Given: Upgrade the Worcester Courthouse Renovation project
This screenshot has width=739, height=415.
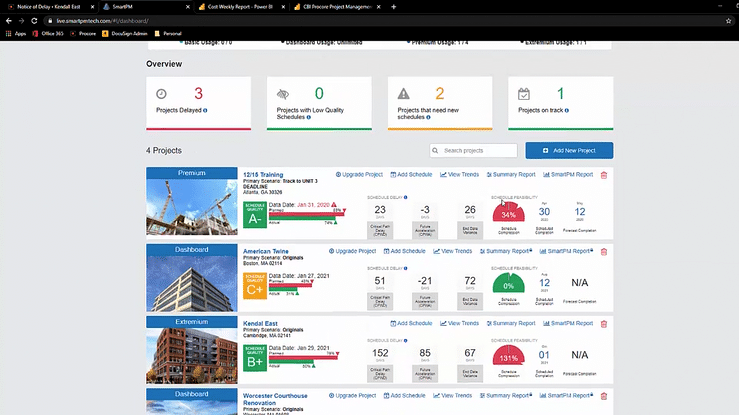Looking at the screenshot, I should tap(353, 396).
